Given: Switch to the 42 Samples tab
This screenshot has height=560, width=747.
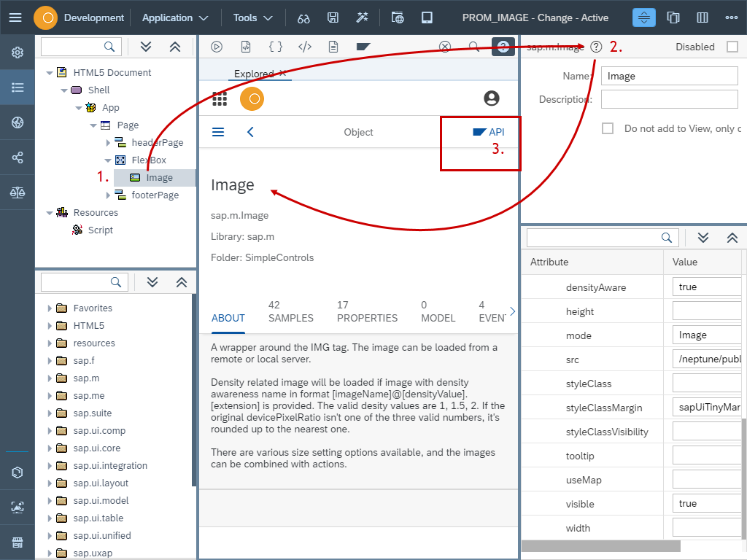Looking at the screenshot, I should point(290,311).
